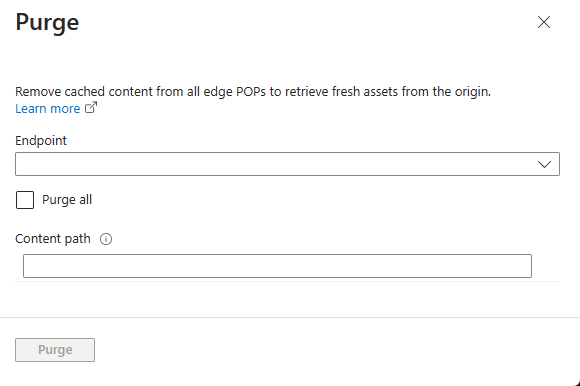This screenshot has height=386, width=580.
Task: Focus the Content path text box
Action: 277,266
